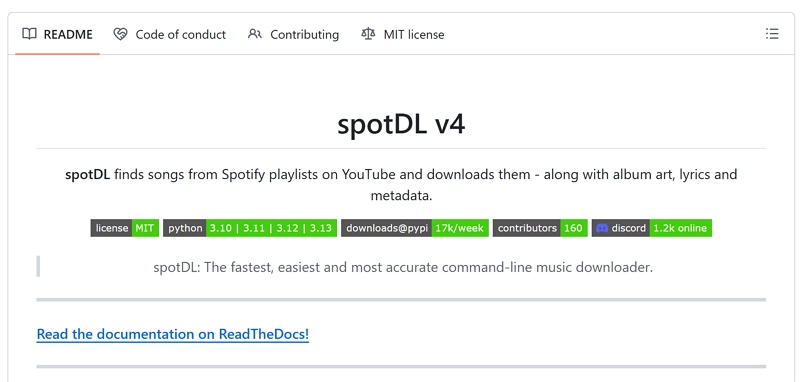
Task: Open the downloads@pypi 17k/week badge
Action: [x=415, y=228]
